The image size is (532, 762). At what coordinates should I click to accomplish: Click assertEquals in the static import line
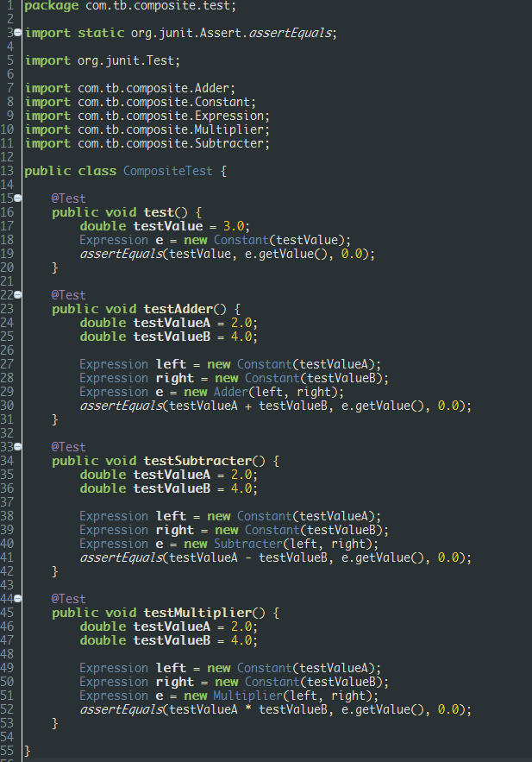pyautogui.click(x=291, y=33)
